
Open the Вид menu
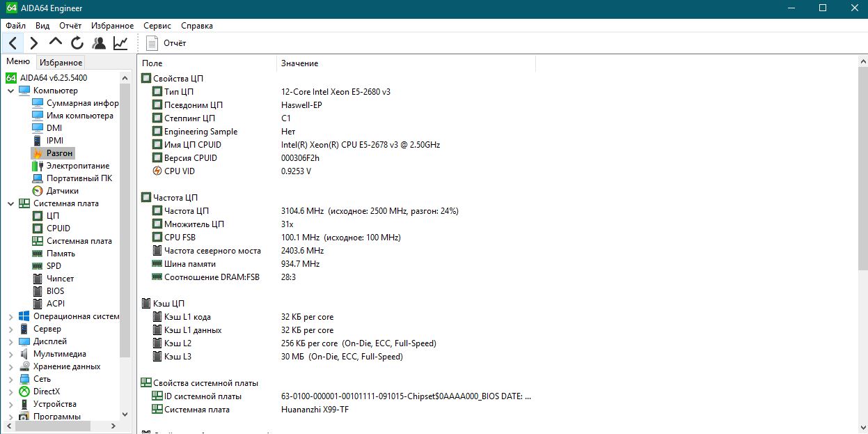point(42,26)
